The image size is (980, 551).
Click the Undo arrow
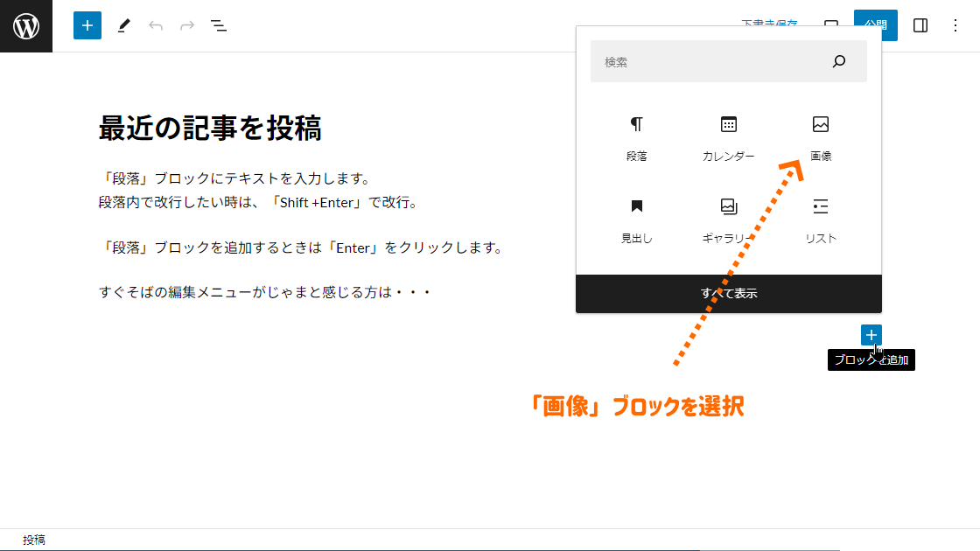click(x=156, y=25)
